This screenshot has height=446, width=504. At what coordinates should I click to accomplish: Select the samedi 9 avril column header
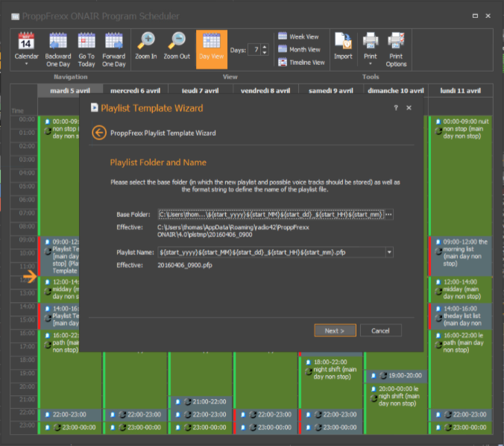331,91
